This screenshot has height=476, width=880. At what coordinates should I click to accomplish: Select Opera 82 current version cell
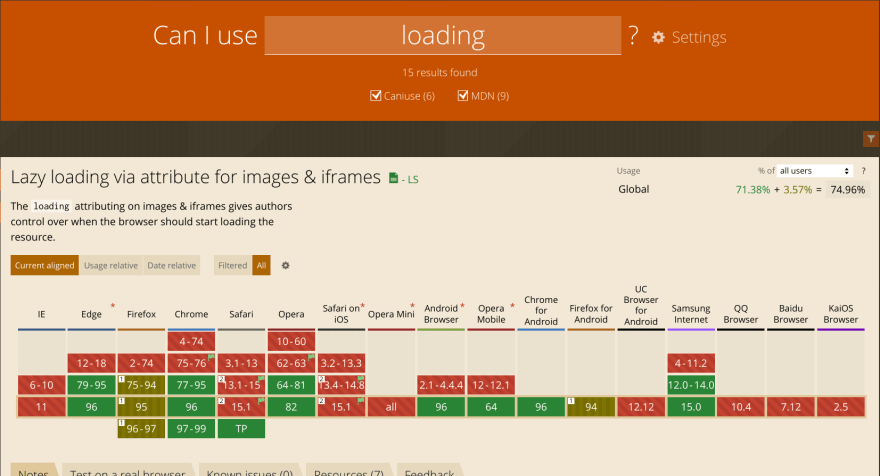[291, 407]
